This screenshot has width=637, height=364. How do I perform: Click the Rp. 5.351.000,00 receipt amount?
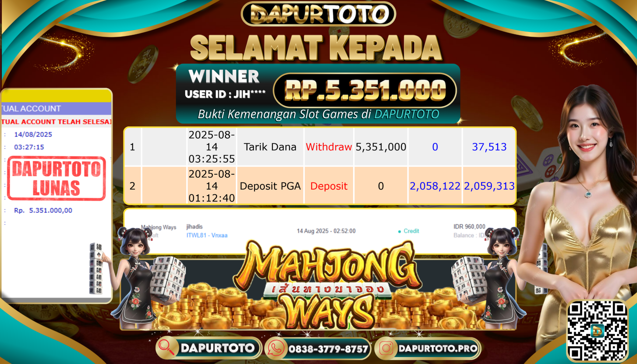click(x=43, y=210)
